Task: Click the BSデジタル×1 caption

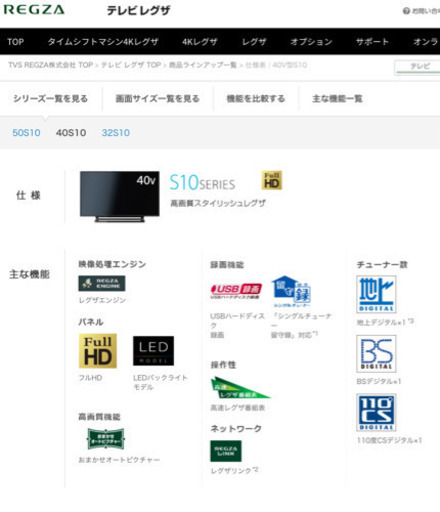Action: (x=379, y=381)
